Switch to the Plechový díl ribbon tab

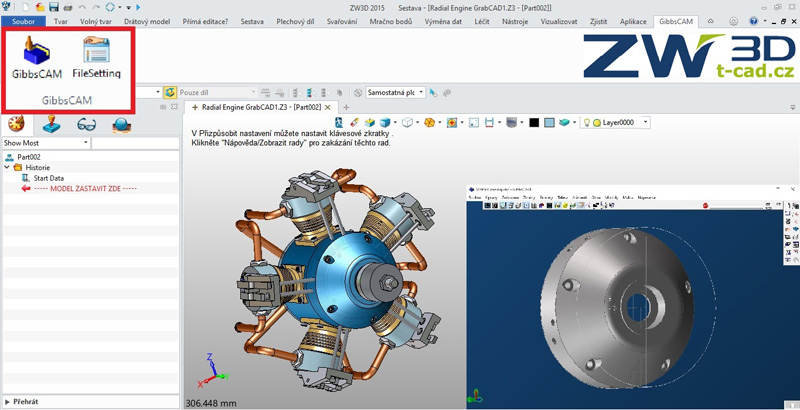(293, 21)
